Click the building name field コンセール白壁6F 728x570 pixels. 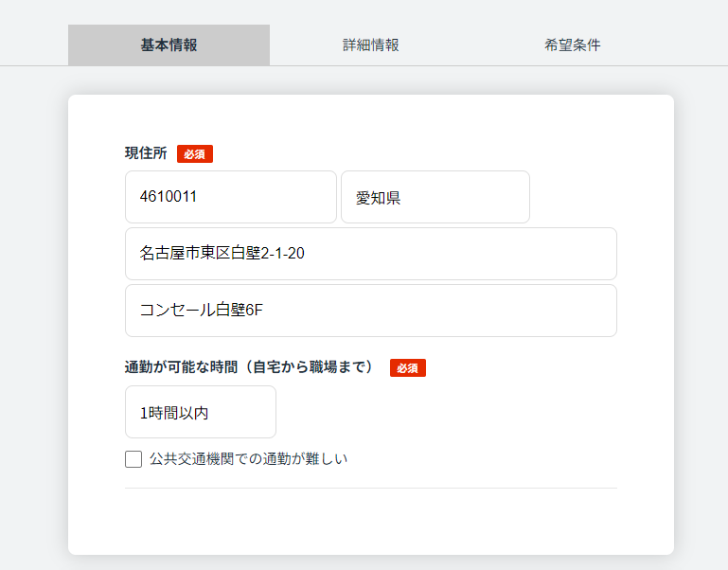(x=371, y=311)
